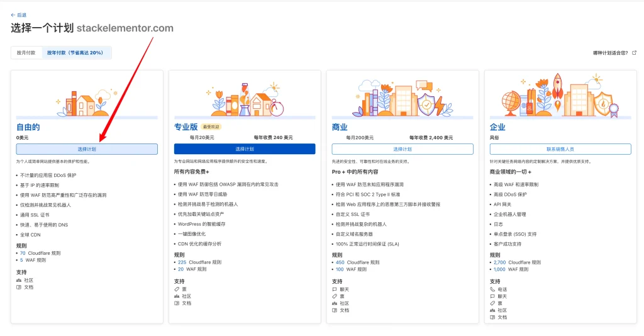644x336 pixels.
Task: Open the 20 WAF 规则 link
Action: point(192,269)
